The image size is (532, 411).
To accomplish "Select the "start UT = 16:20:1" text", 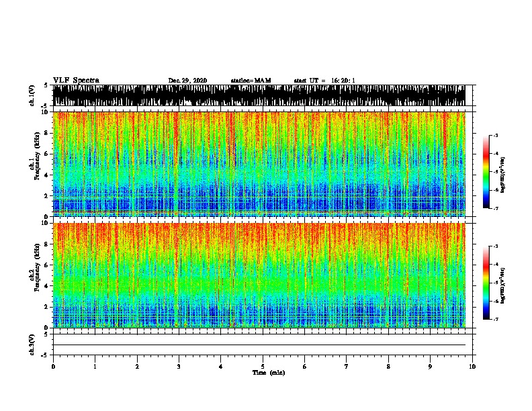I will click(x=324, y=81).
